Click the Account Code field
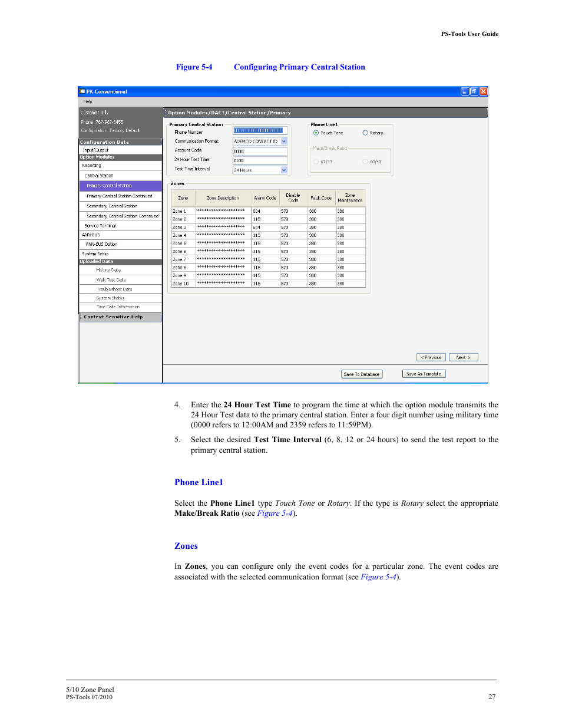The image size is (562, 728). [260, 151]
